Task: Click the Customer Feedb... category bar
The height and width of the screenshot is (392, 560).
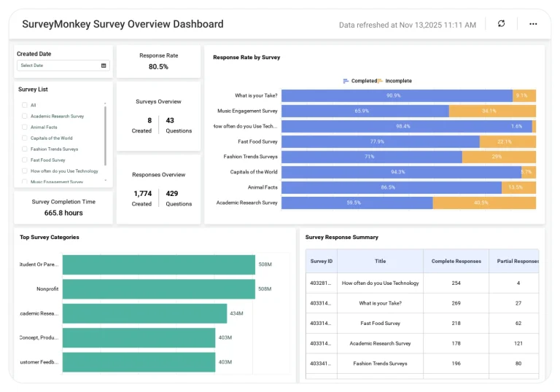Action: point(139,362)
